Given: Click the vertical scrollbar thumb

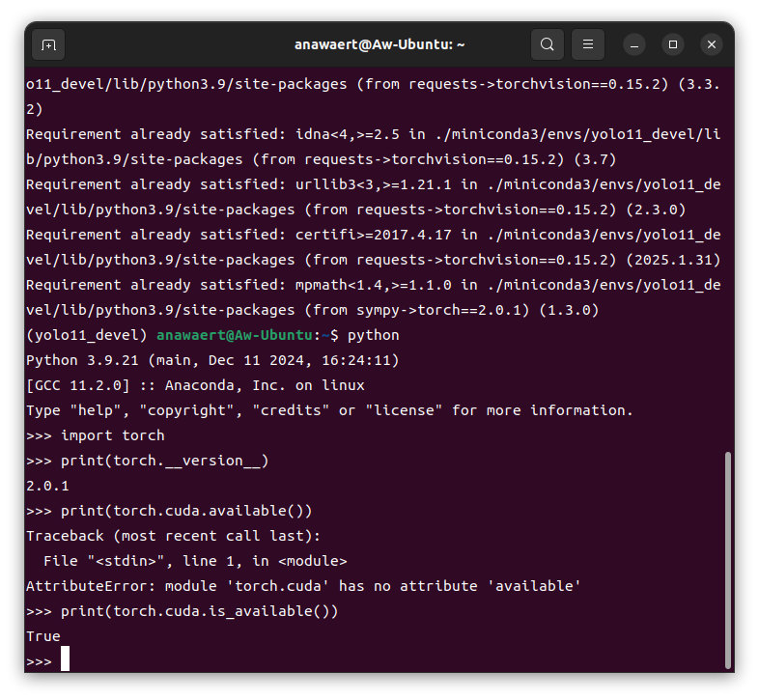Looking at the screenshot, I should point(728,558).
